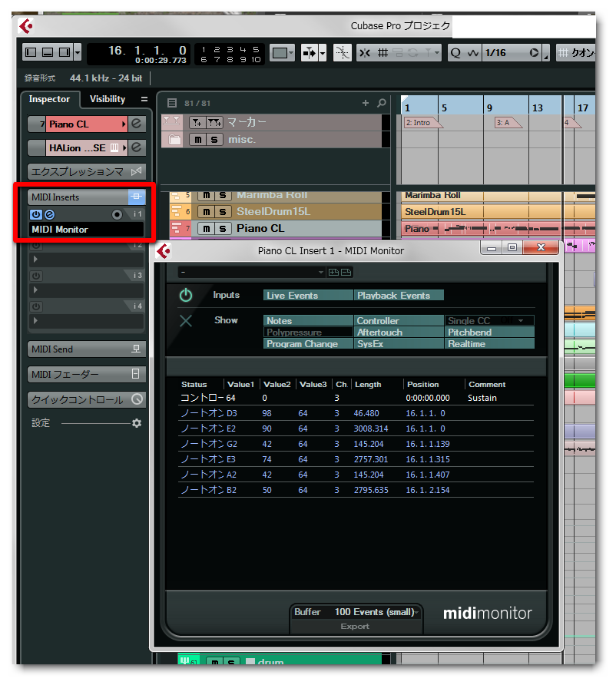Mute the misc. folder track
The height and width of the screenshot is (685, 616).
pos(198,139)
